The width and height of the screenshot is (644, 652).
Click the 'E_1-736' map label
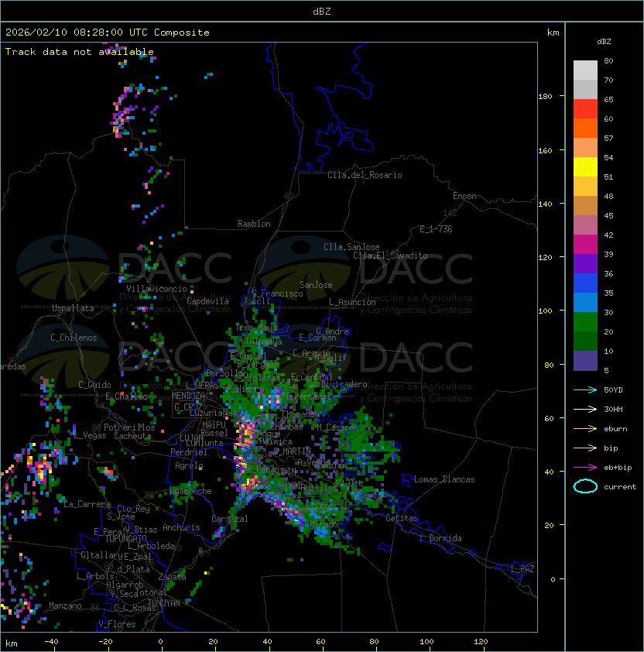pyautogui.click(x=436, y=229)
